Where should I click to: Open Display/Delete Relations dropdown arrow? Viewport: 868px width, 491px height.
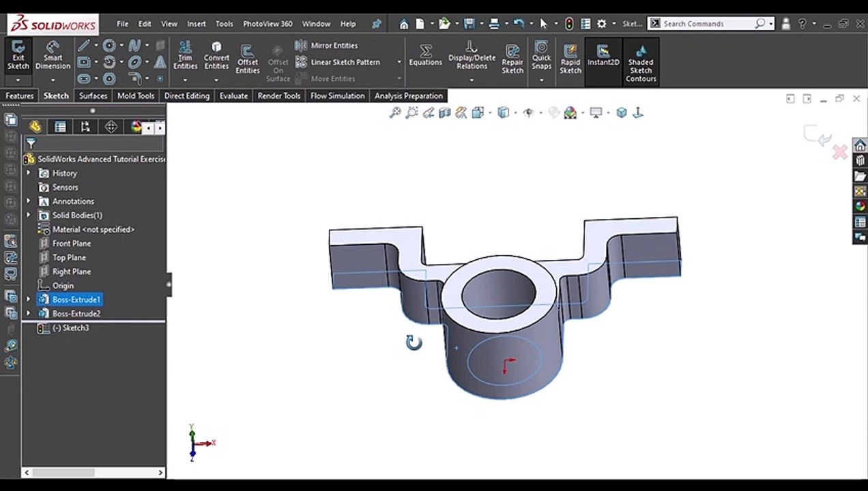pyautogui.click(x=472, y=80)
